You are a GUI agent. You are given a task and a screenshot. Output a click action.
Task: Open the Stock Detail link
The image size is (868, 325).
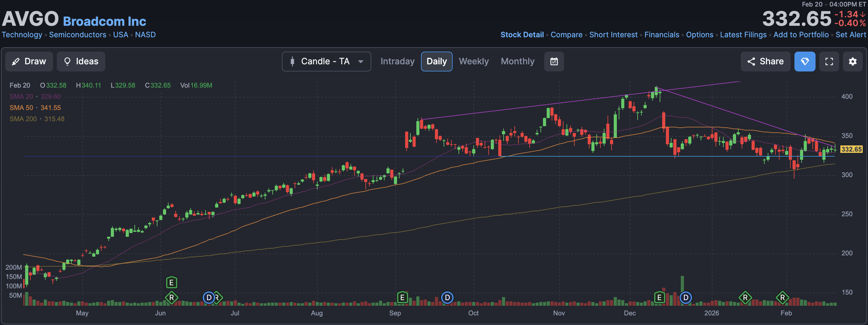522,35
